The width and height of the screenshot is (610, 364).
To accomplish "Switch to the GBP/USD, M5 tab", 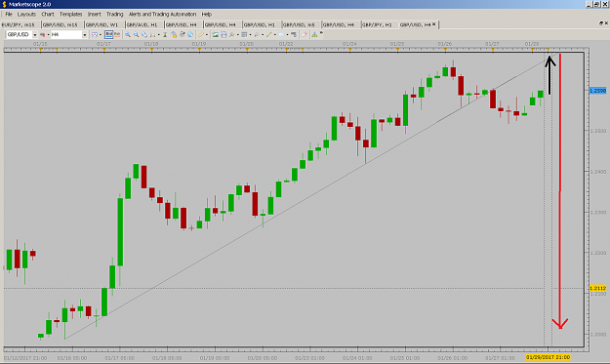I will [299, 24].
